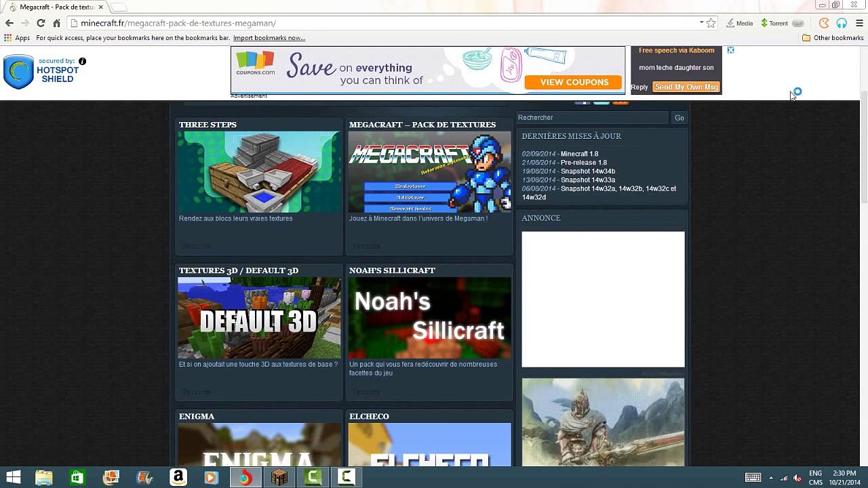Go back with the browser back arrow
Image resolution: width=868 pixels, height=488 pixels.
click(9, 23)
